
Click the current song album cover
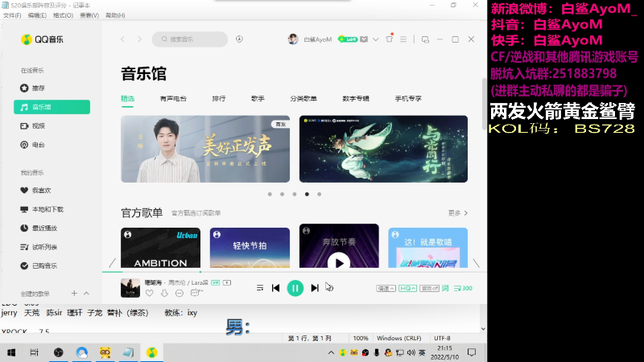coord(130,288)
